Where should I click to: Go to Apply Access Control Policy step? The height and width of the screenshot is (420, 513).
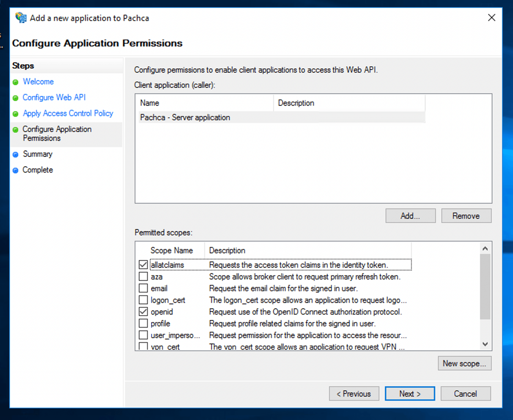(68, 113)
